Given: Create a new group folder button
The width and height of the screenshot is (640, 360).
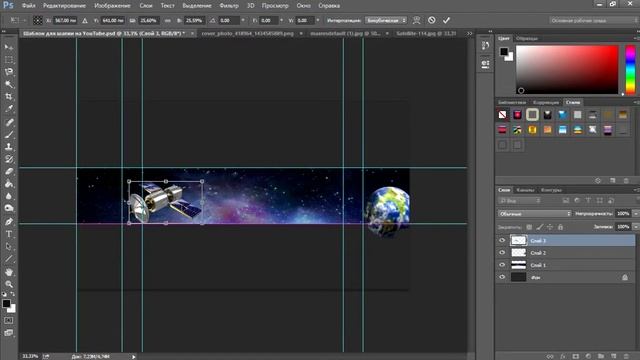Looking at the screenshot, I should [x=601, y=356].
